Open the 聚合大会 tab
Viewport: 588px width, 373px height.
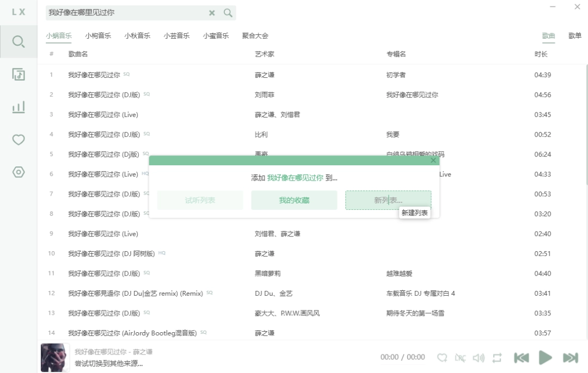click(255, 34)
